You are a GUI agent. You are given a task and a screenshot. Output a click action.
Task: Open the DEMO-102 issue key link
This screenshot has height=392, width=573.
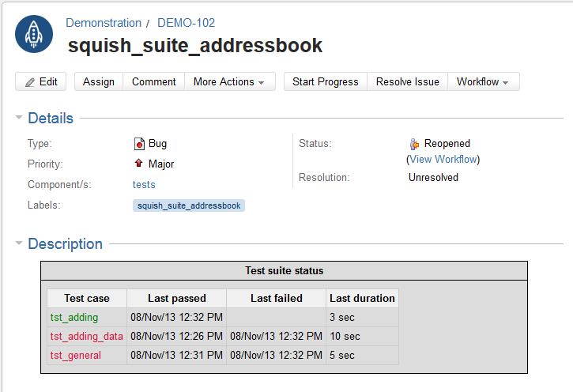coord(186,23)
